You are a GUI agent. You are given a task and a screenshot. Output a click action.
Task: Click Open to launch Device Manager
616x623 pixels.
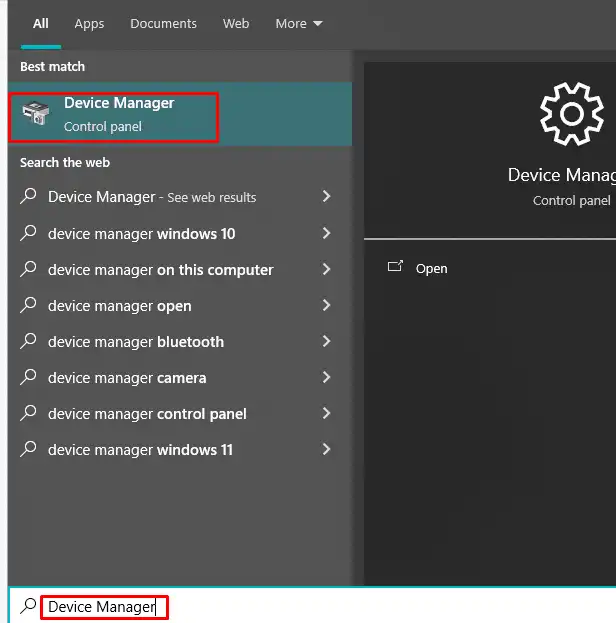[x=431, y=268]
